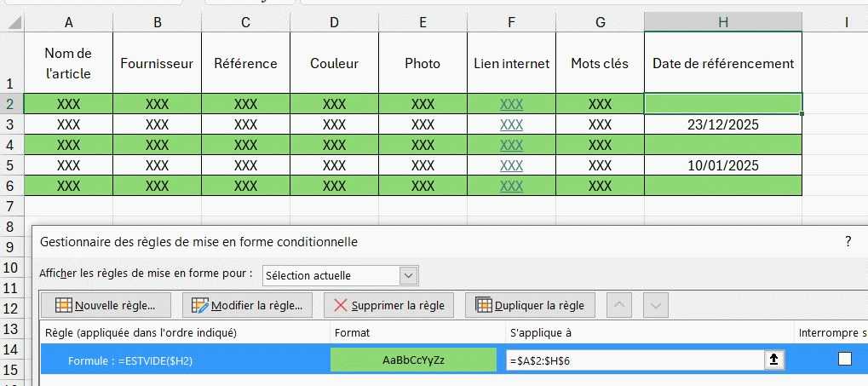The height and width of the screenshot is (386, 868).
Task: Expand the Sélection actuelle dropdown
Action: pyautogui.click(x=409, y=275)
